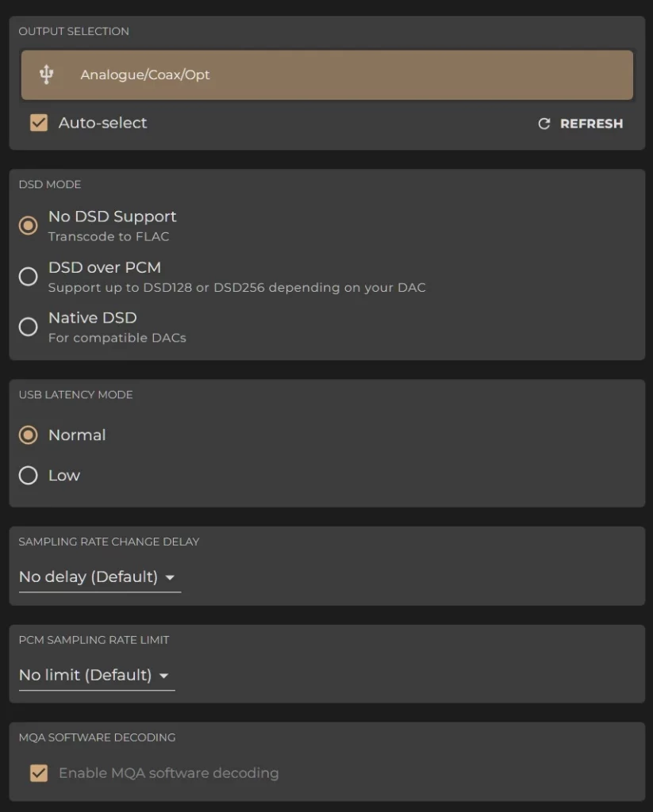Select Normal USB latency mode

pos(28,435)
